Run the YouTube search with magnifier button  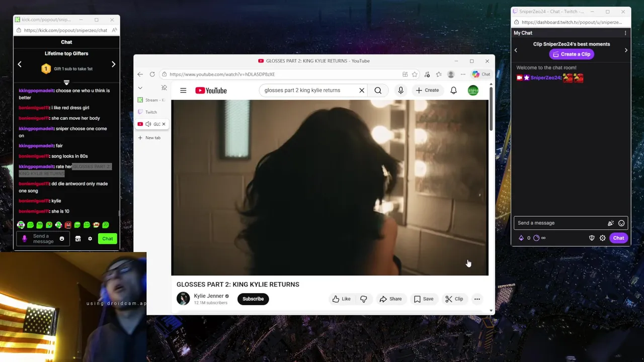pos(378,90)
